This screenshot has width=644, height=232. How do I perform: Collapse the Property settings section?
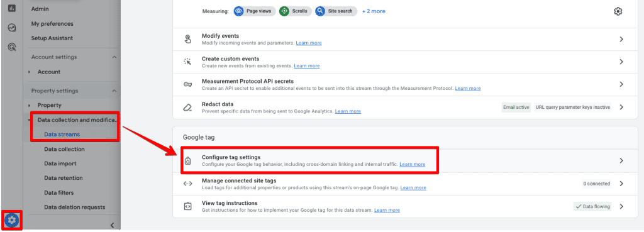coord(114,91)
